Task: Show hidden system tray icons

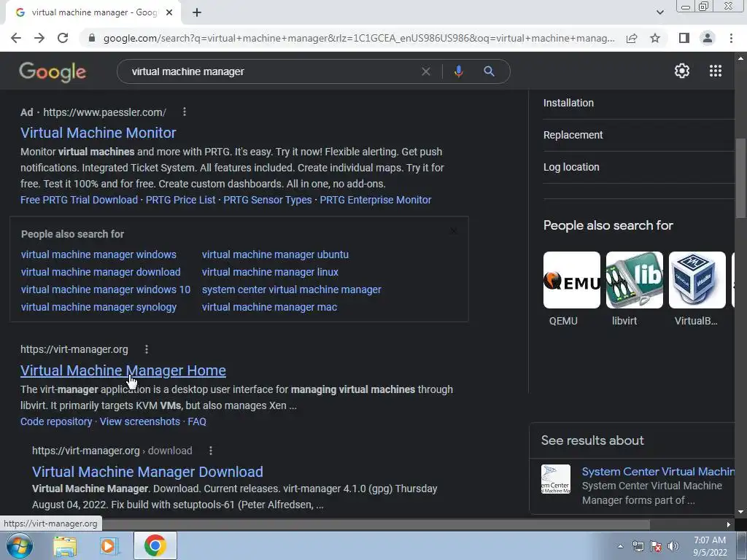Action: click(620, 546)
